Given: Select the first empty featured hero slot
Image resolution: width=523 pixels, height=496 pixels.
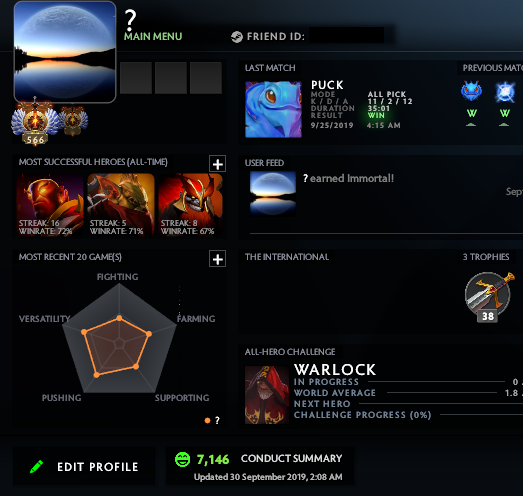Looking at the screenshot, I should (x=136, y=78).
